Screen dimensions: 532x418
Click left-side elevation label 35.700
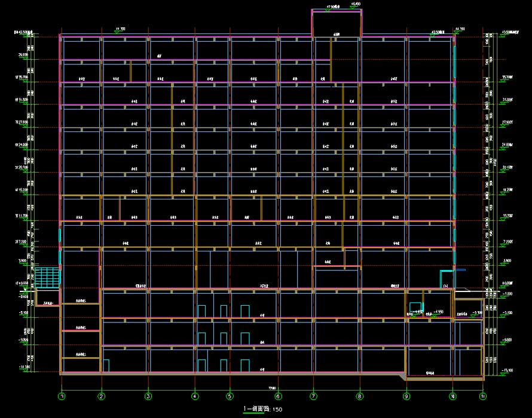click(x=22, y=77)
